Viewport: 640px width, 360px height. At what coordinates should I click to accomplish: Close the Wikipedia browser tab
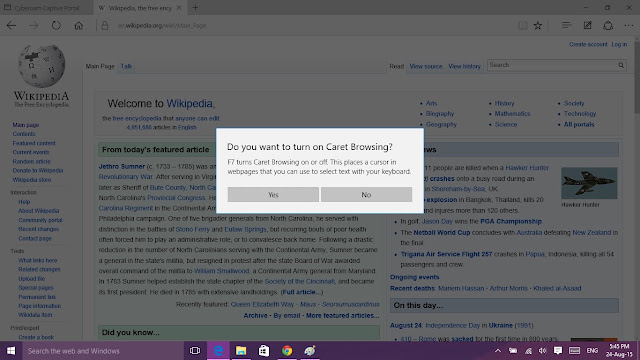click(179, 8)
